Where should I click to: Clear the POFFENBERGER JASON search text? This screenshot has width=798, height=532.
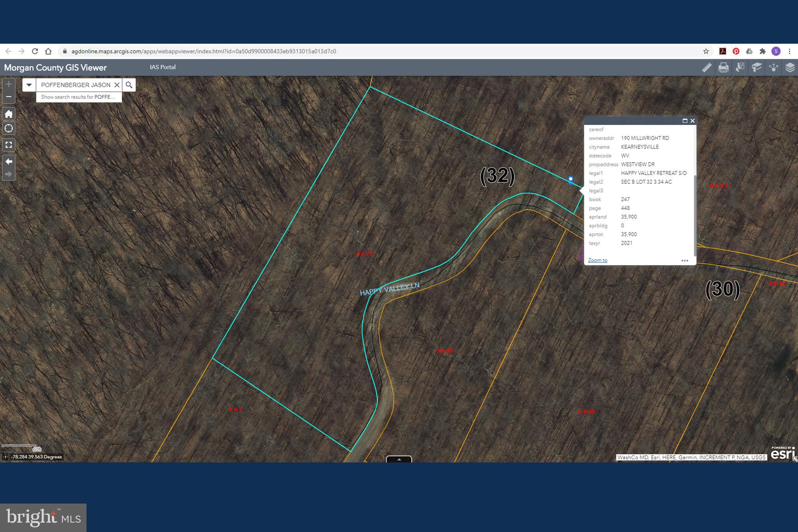[117, 85]
